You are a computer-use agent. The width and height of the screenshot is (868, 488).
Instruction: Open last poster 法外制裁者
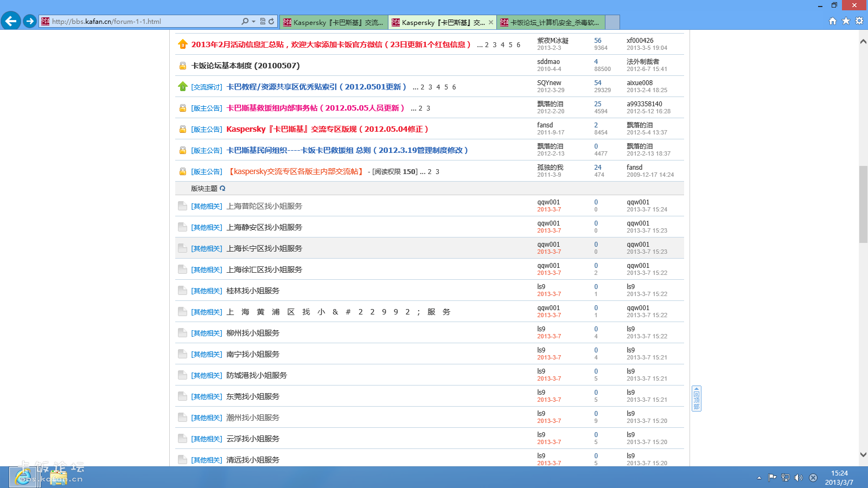pyautogui.click(x=643, y=62)
